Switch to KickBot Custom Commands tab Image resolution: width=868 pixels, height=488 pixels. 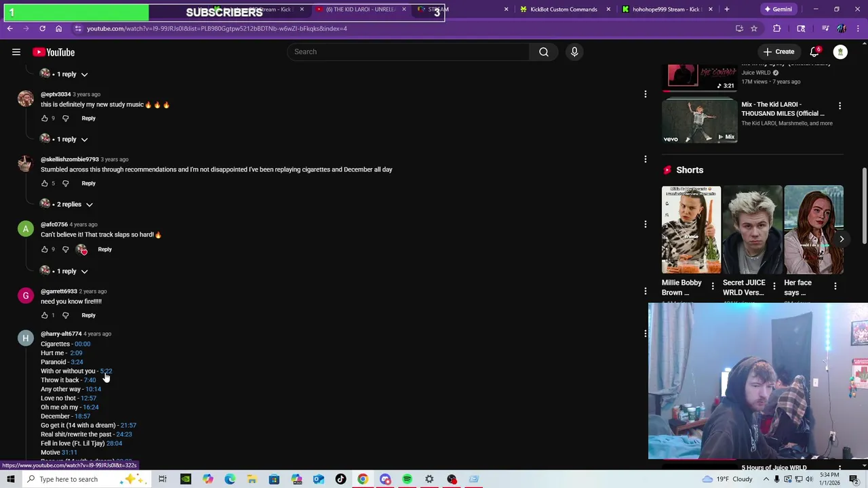563,9
